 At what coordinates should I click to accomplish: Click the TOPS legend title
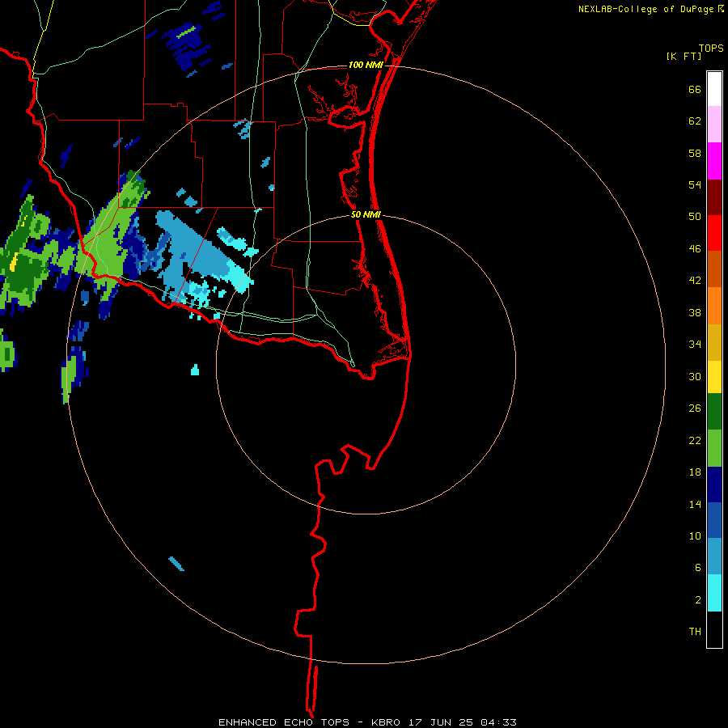711,49
